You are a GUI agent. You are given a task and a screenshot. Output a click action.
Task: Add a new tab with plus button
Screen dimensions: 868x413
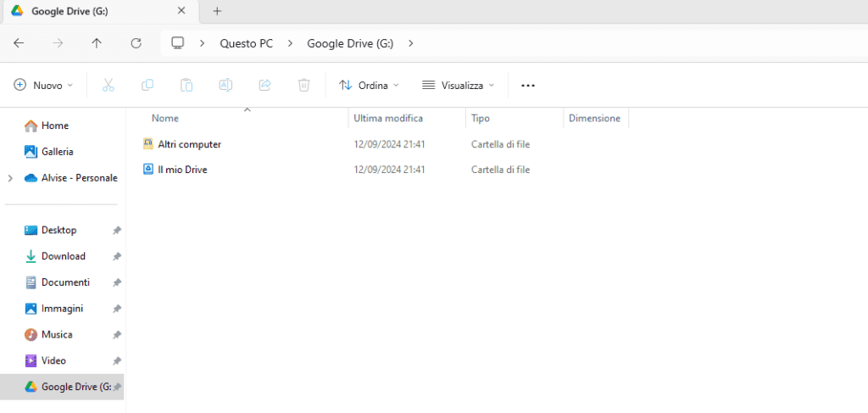coord(217,11)
